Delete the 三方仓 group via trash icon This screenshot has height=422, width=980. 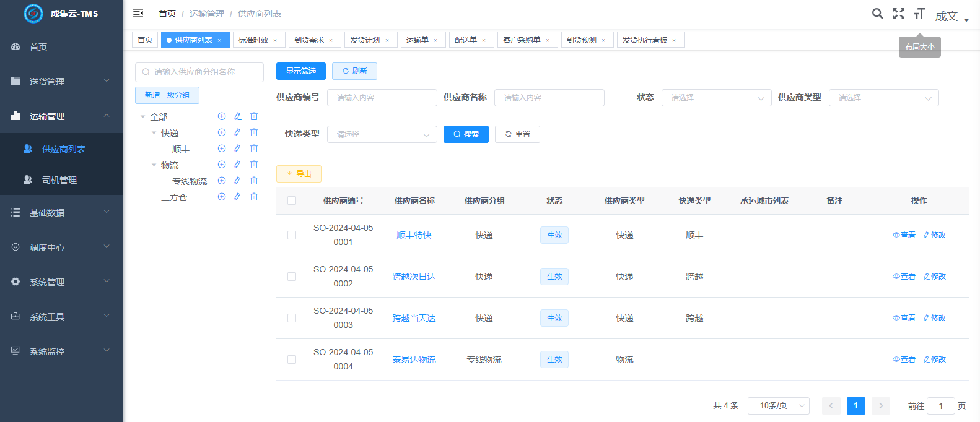click(x=254, y=197)
